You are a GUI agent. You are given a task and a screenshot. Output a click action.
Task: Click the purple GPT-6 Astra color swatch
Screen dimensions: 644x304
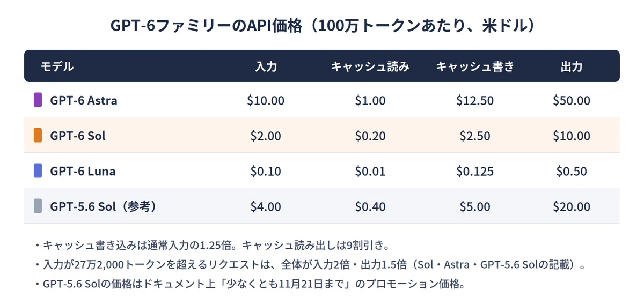[38, 100]
